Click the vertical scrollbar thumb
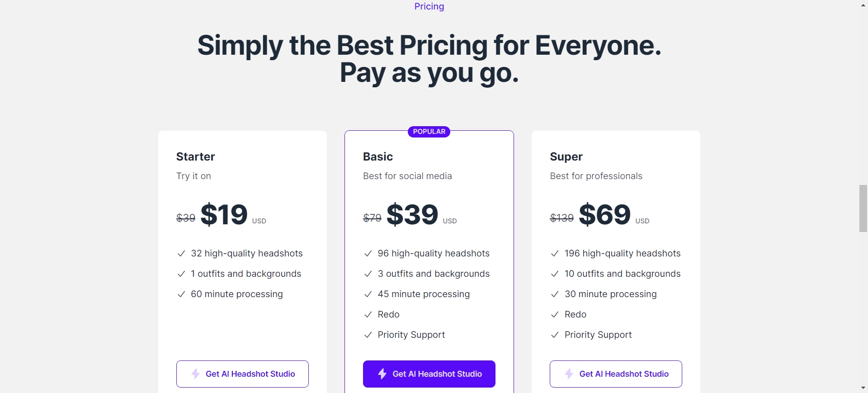 tap(863, 208)
